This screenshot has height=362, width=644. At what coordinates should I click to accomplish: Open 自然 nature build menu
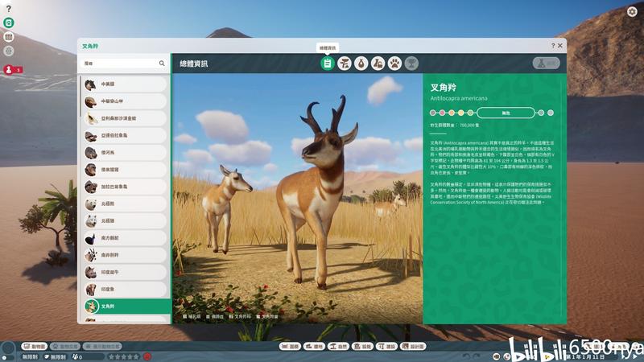click(x=338, y=347)
